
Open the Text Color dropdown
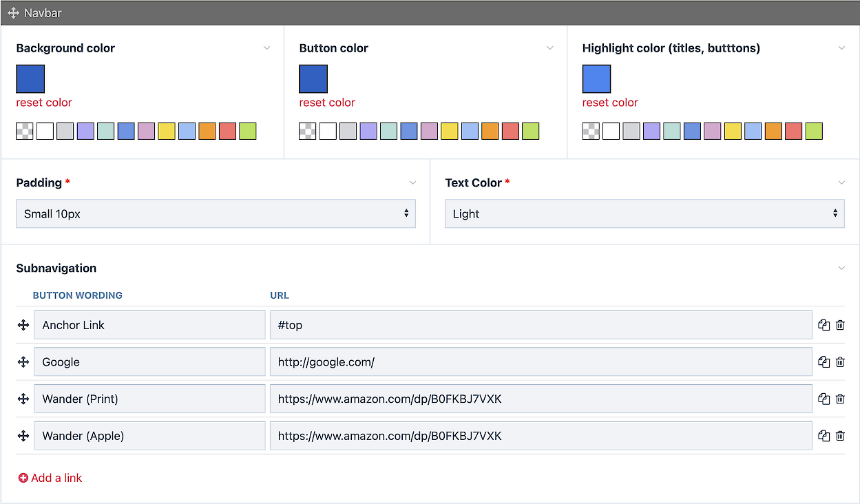(x=644, y=213)
